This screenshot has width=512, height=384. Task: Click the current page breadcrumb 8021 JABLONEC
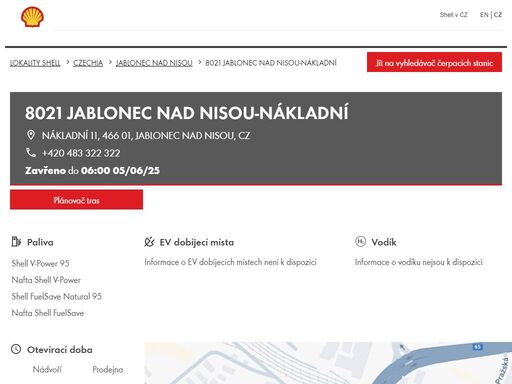point(271,63)
